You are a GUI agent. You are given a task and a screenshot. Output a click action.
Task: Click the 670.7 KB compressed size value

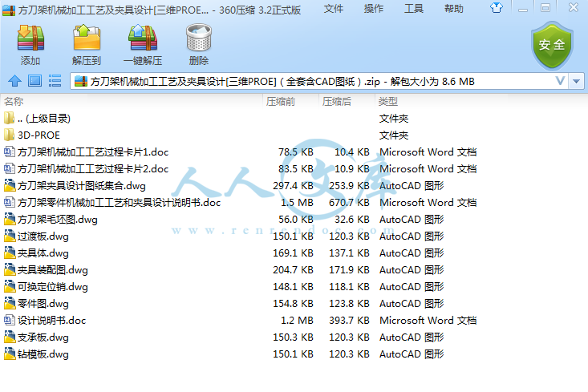(349, 202)
